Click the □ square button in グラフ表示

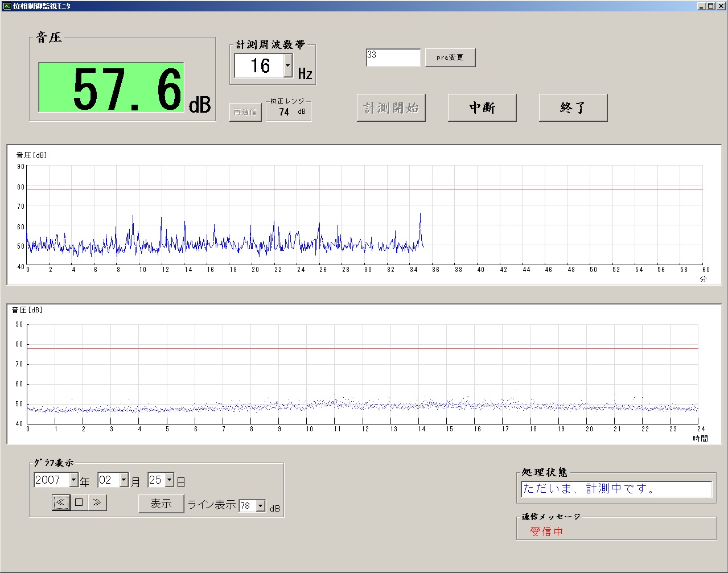click(79, 502)
